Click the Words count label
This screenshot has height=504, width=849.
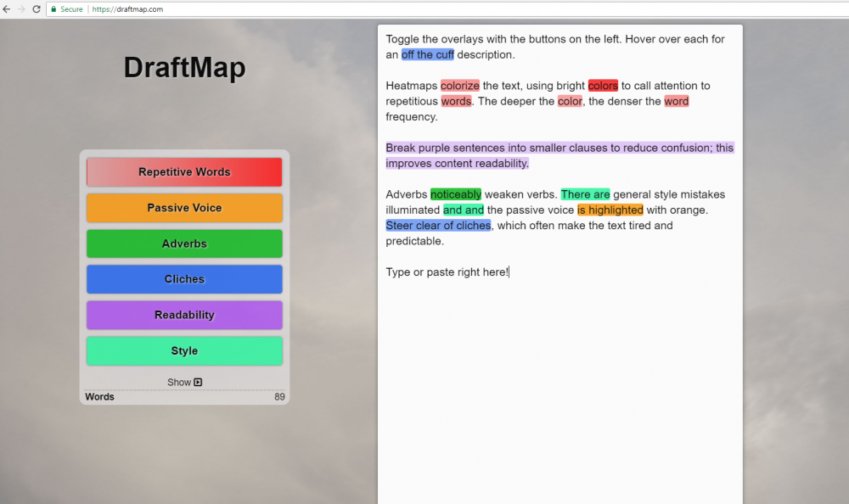click(x=99, y=397)
